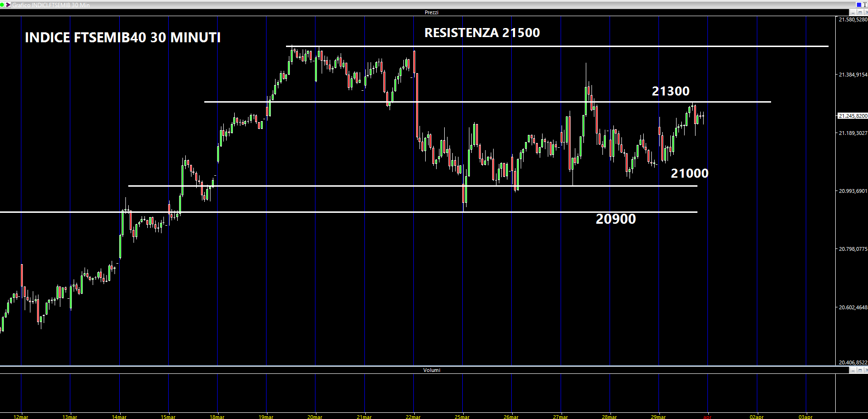Click the 12mar date label

21,417
